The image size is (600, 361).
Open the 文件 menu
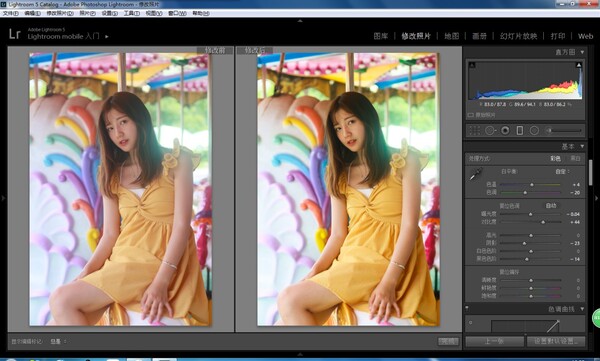10,13
